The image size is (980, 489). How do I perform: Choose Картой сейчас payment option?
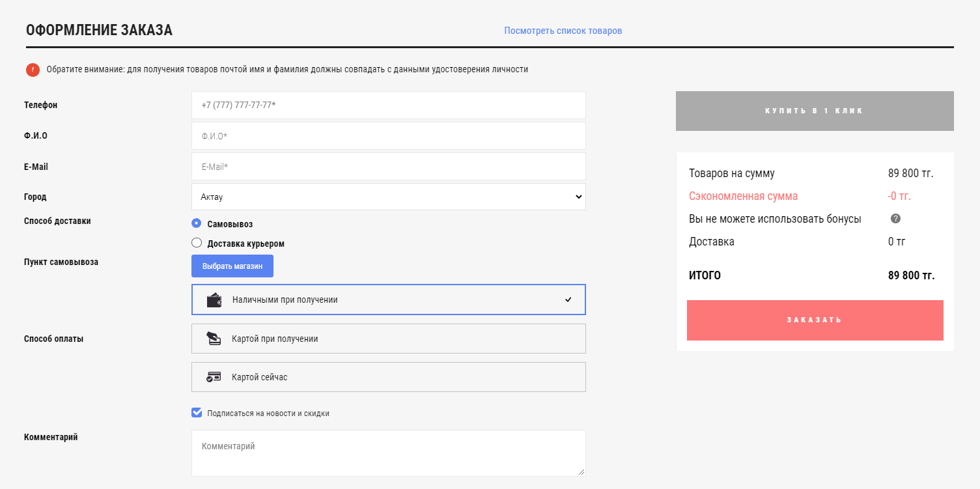[x=389, y=377]
